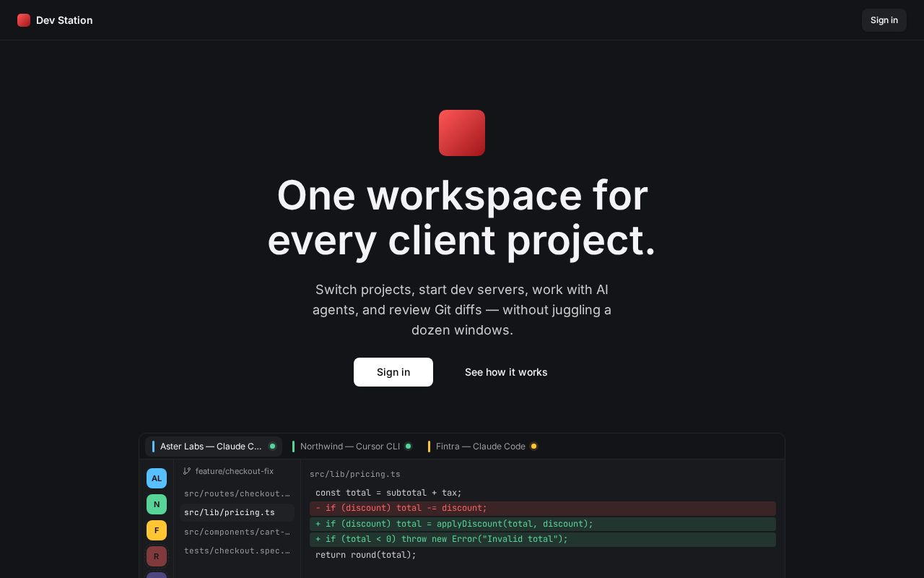Screen dimensions: 924x578
Task: Select the AL project avatar in sidebar
Action: 157,478
